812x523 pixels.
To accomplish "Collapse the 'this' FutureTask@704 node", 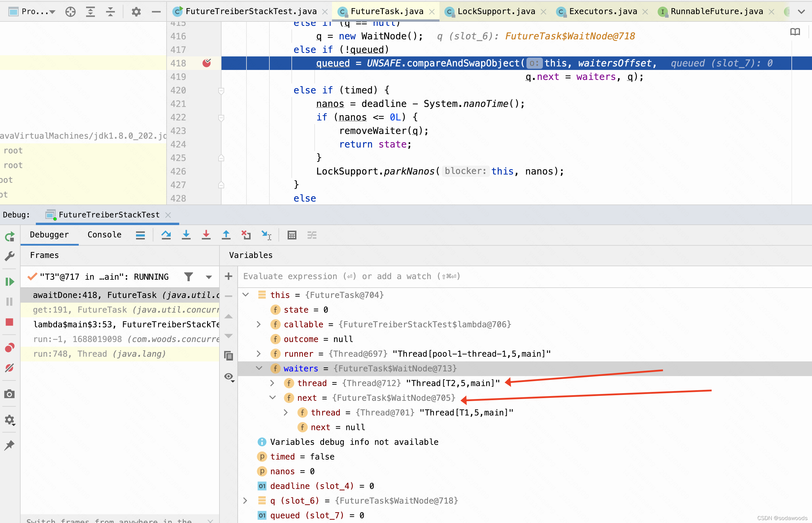I will click(246, 295).
